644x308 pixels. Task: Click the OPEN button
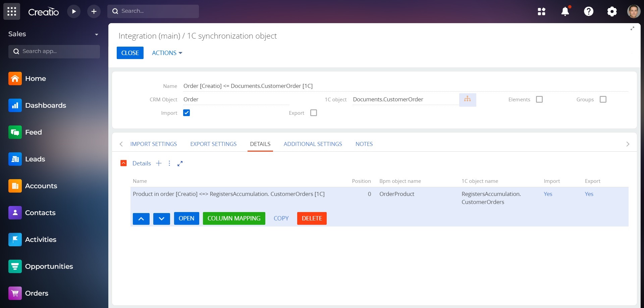pos(186,218)
